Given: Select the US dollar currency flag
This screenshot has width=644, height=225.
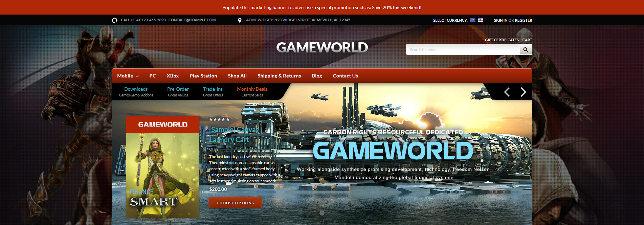Looking at the screenshot, I should pos(481,20).
